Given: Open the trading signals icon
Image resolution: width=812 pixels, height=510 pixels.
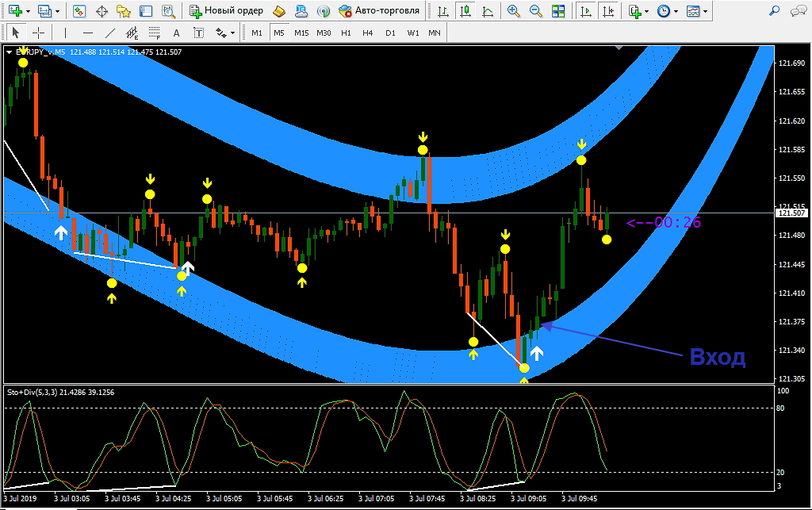Looking at the screenshot, I should pyautogui.click(x=324, y=11).
